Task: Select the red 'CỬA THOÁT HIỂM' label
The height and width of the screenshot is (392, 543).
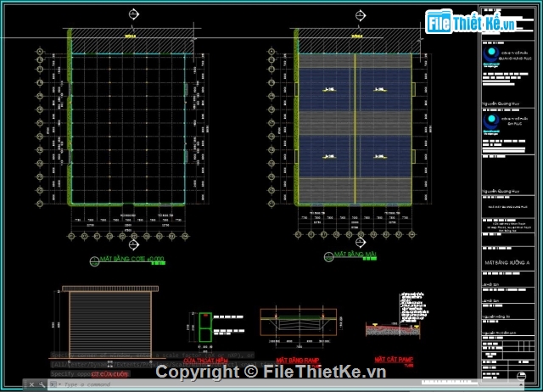Action: tap(205, 361)
